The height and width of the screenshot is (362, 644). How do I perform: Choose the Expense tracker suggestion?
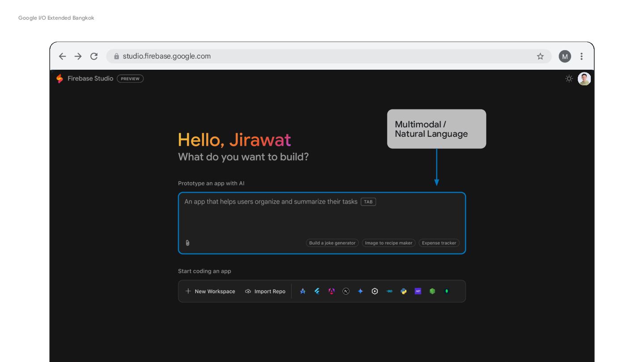[439, 243]
